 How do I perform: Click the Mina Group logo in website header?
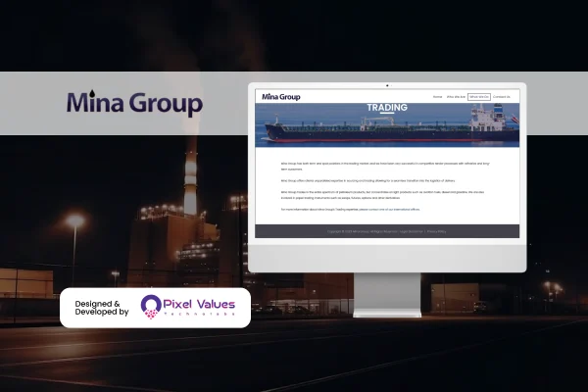281,97
